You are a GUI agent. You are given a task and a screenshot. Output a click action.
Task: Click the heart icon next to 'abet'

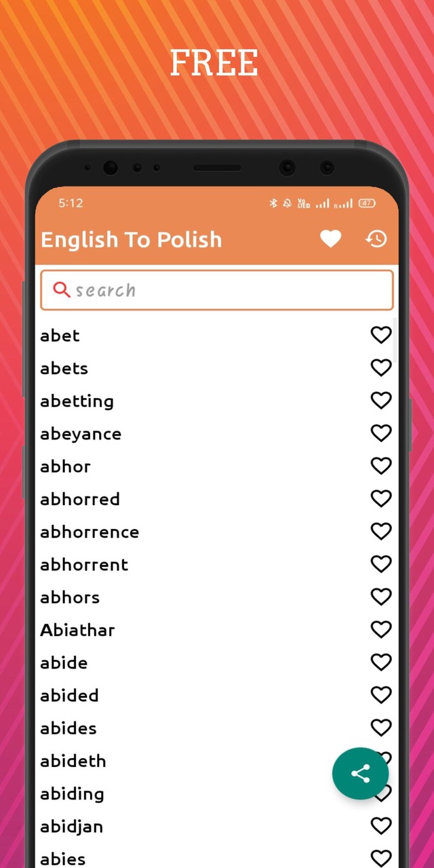380,335
